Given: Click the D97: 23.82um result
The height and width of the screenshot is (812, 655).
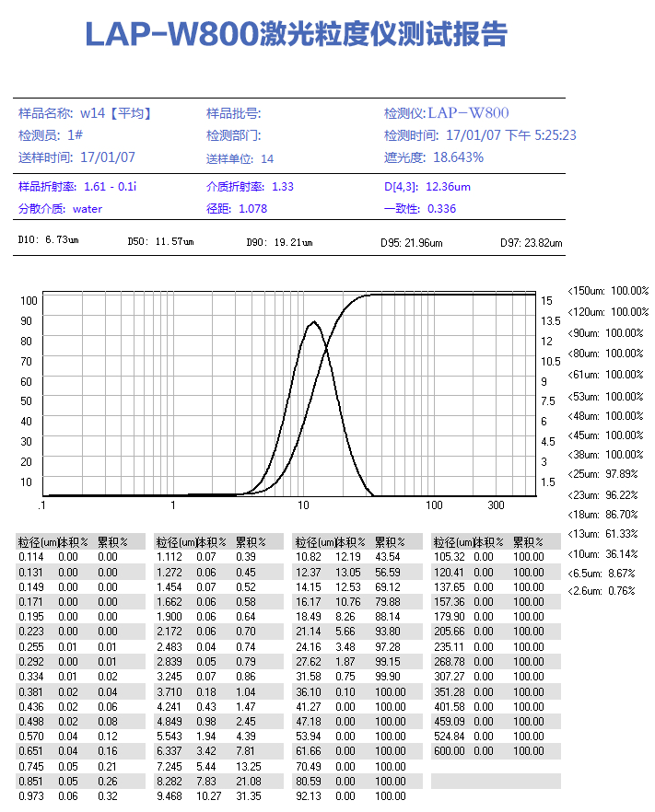Looking at the screenshot, I should pos(532,243).
